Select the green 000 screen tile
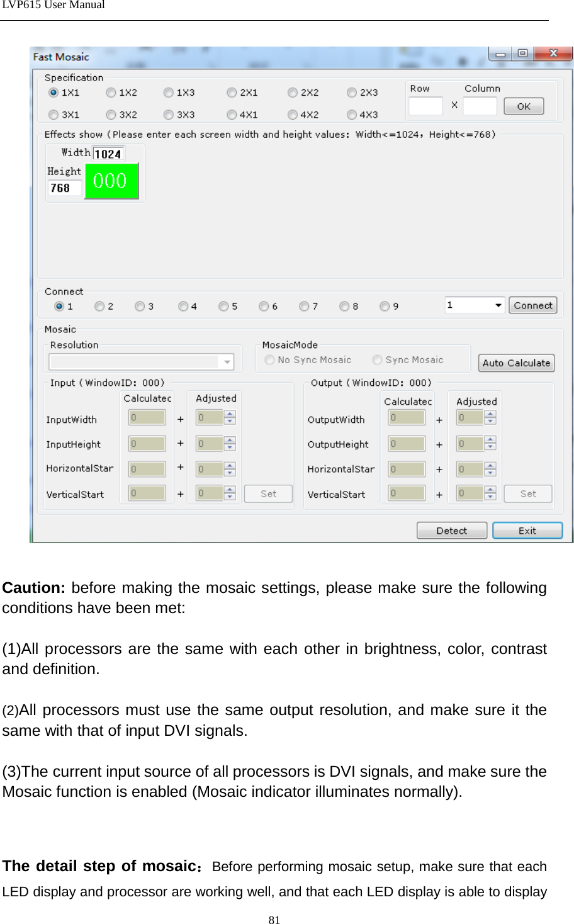Screen dimensions: 574x924 [x=111, y=181]
